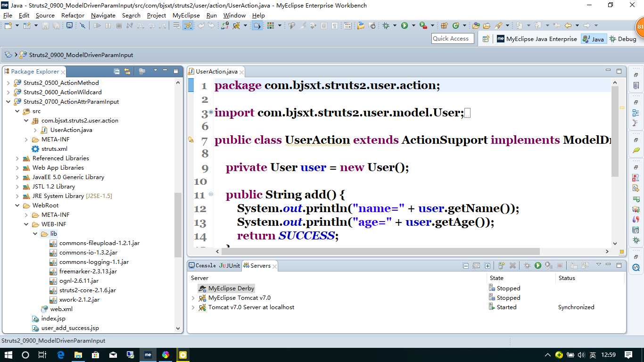Open a new Java class with the New Class icon
This screenshot has height=362, width=644.
click(x=26, y=26)
